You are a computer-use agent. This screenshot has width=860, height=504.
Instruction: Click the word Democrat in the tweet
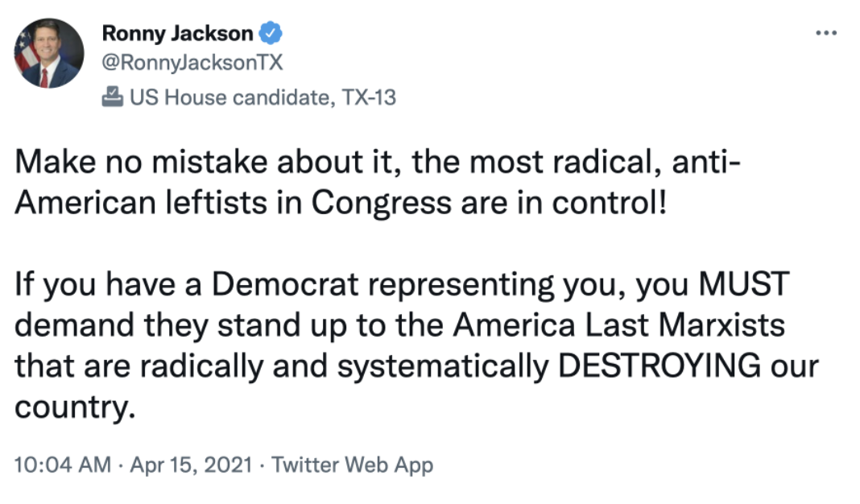[285, 284]
